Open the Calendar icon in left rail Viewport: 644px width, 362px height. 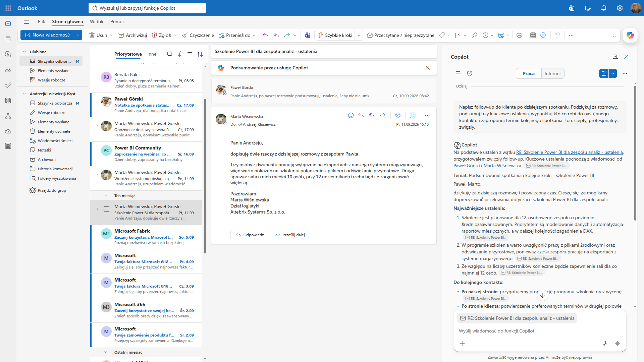[x=8, y=39]
